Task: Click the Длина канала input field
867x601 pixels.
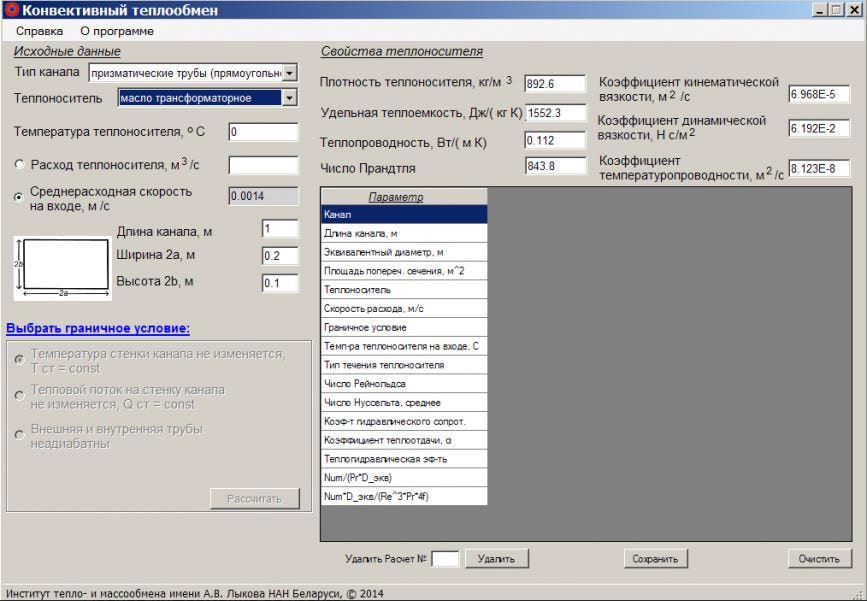Action: tap(279, 229)
